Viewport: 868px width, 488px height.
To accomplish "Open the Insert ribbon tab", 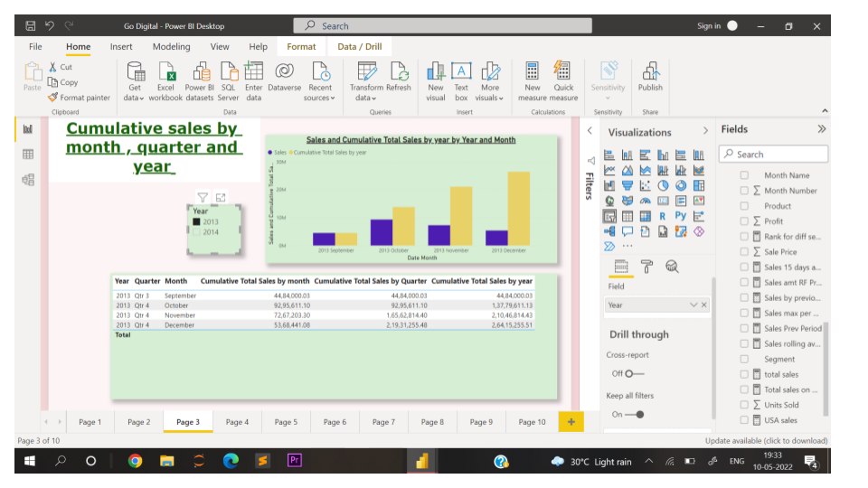I will click(x=121, y=46).
